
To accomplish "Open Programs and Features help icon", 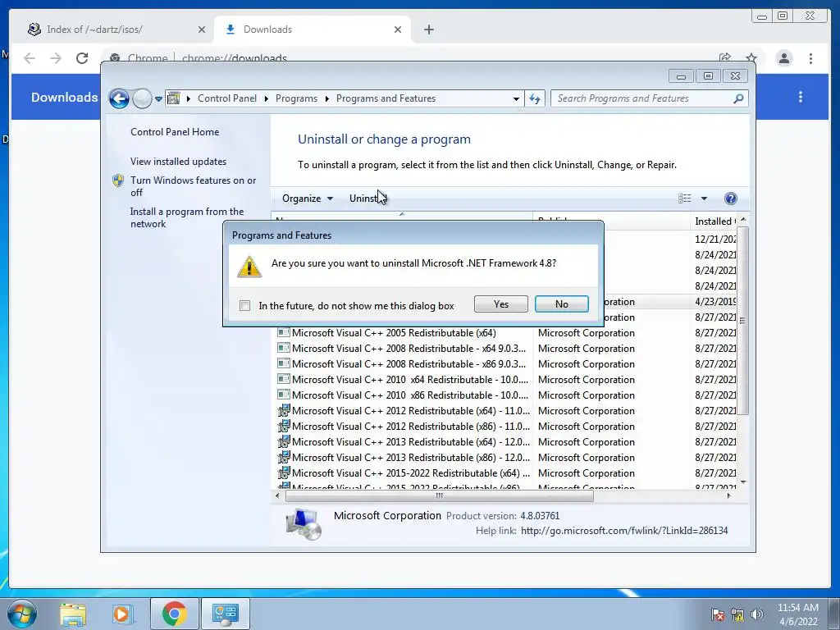I will (730, 199).
